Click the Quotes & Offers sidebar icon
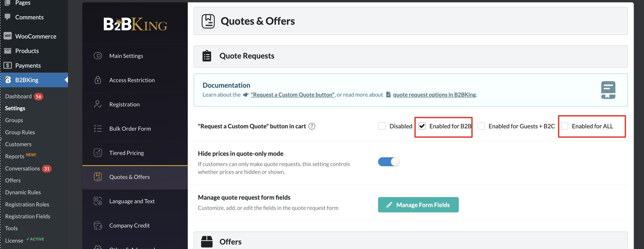Screen dimensions: 644x249 coord(98,177)
